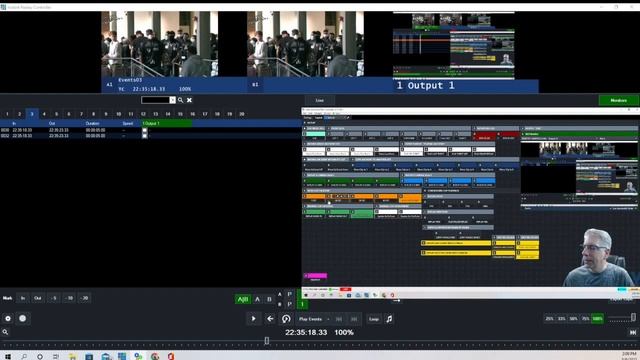This screenshot has width=640, height=360.
Task: Click the small record dot button
Action: click(8, 318)
